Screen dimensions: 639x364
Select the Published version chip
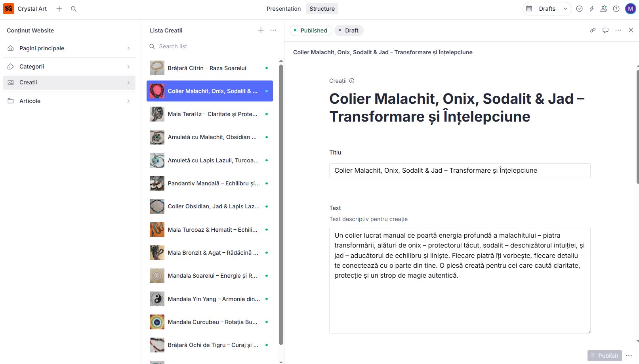[311, 30]
